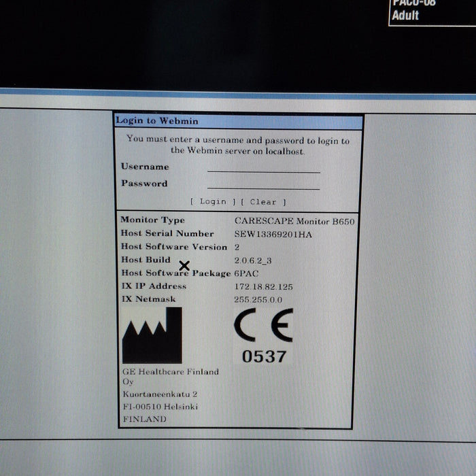Click the host build value '2.0.6.2_3'
Screen dimensions: 476x476
(x=253, y=260)
